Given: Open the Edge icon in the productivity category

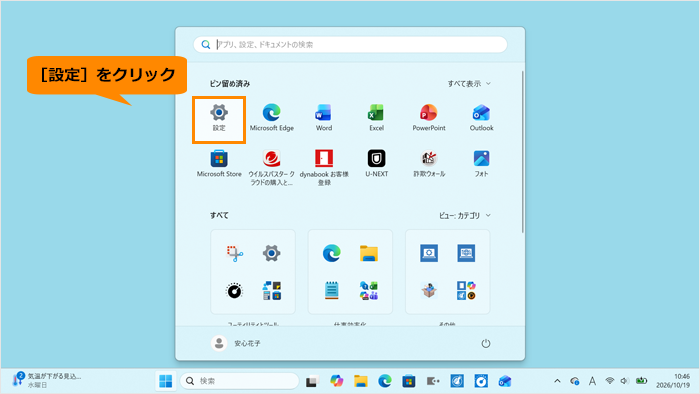Looking at the screenshot, I should [x=332, y=253].
